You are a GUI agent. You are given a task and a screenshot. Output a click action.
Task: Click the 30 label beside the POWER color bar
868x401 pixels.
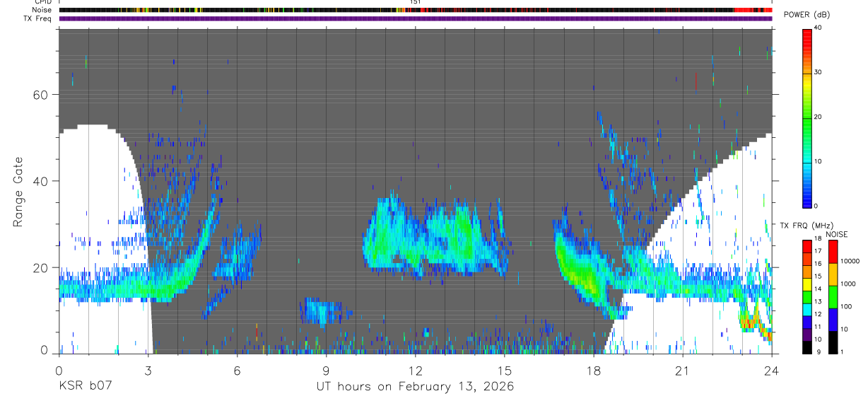pyautogui.click(x=819, y=72)
